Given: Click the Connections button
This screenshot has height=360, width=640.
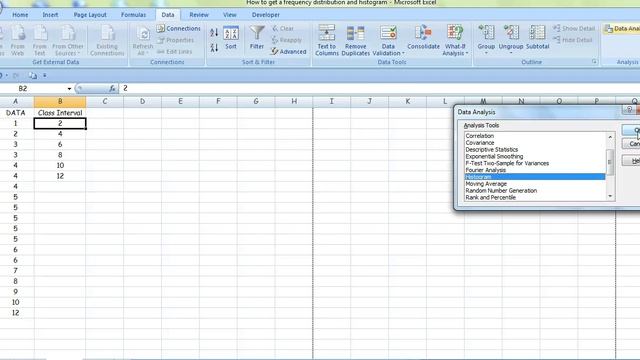Looking at the screenshot, I should click(x=179, y=29).
